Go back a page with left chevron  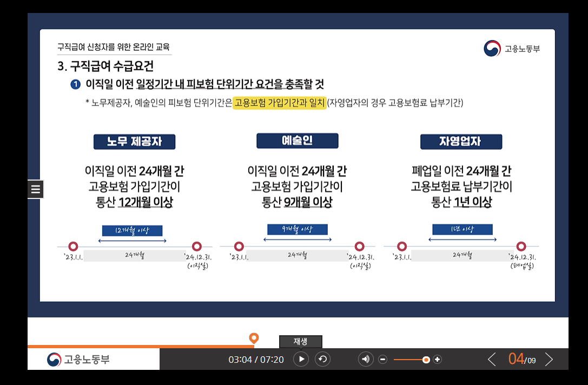[492, 359]
